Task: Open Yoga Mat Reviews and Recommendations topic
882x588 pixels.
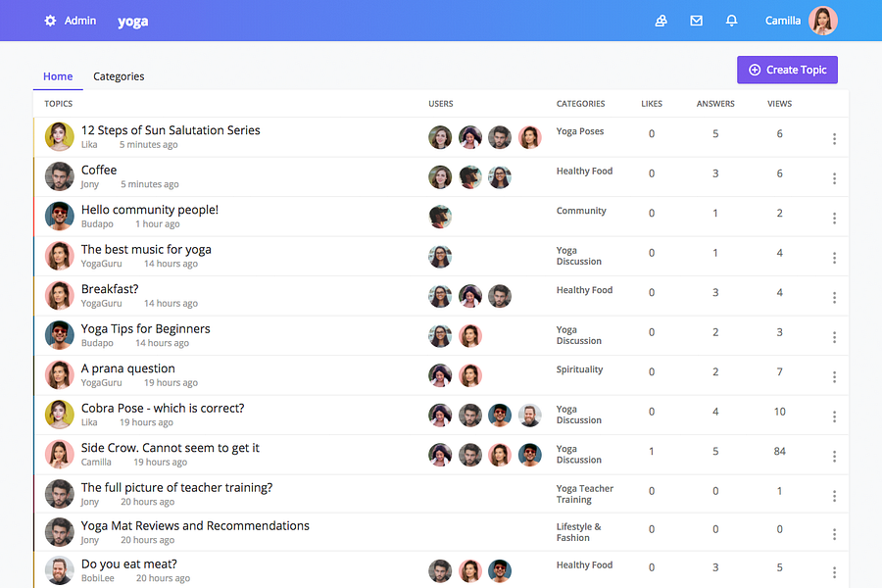Action: [195, 525]
